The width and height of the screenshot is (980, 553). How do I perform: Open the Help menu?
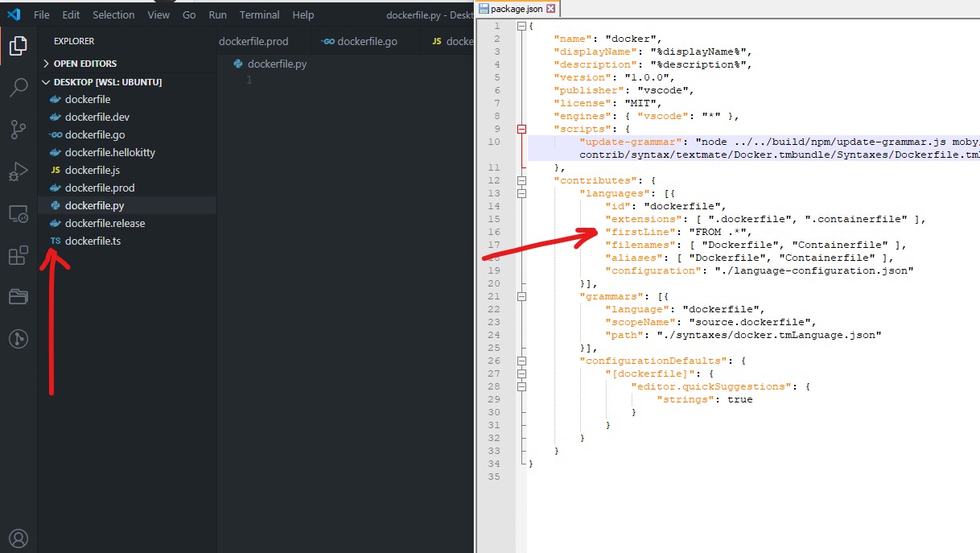point(303,14)
